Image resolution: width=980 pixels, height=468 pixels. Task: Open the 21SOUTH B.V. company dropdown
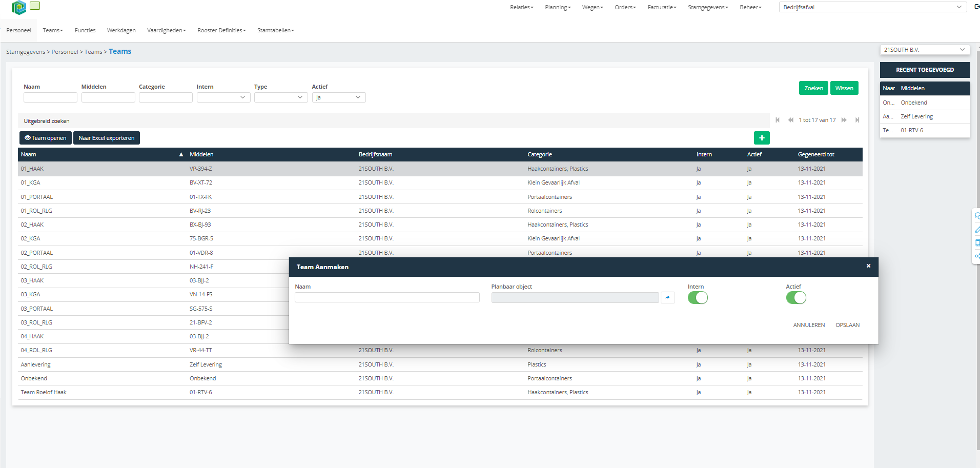pos(925,50)
